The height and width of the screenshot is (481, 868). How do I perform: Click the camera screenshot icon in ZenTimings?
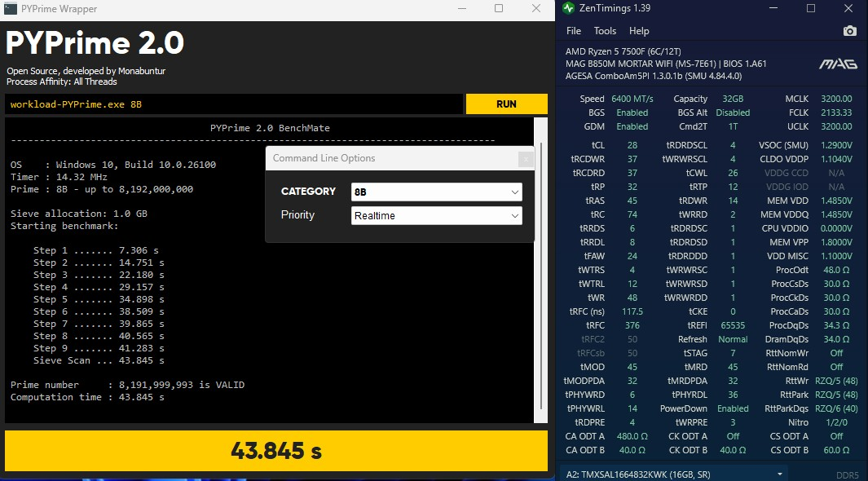tap(849, 31)
